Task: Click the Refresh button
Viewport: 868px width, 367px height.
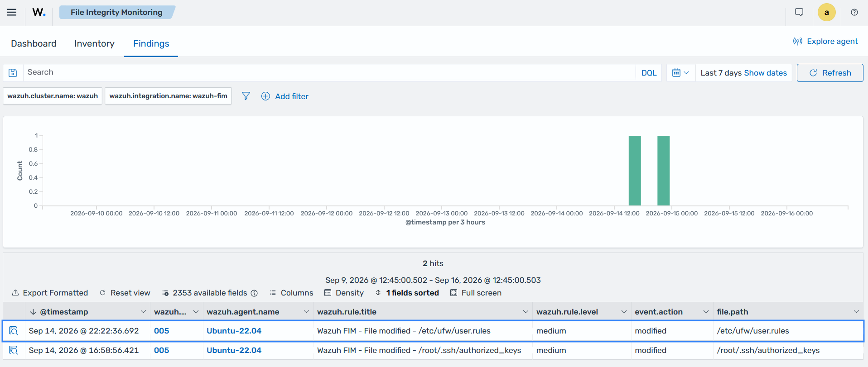Action: pyautogui.click(x=830, y=73)
